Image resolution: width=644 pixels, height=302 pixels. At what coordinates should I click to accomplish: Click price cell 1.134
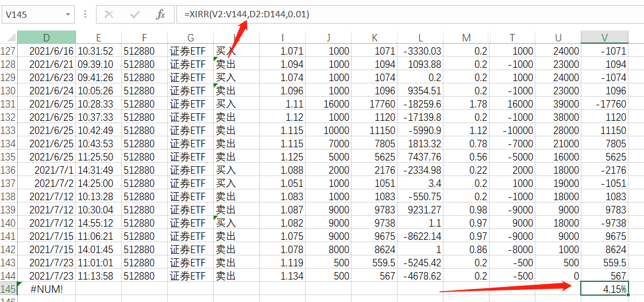coord(283,276)
